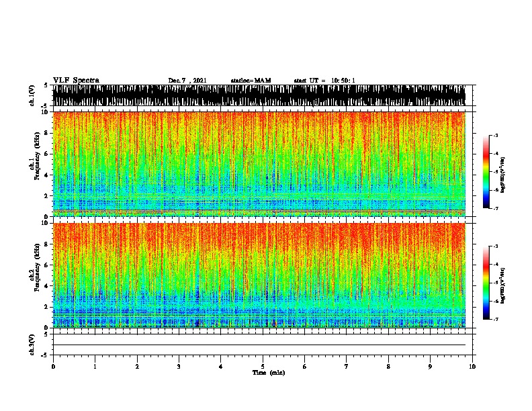
Task: Click the ch.1 spectrogram panel
Action: click(x=259, y=164)
